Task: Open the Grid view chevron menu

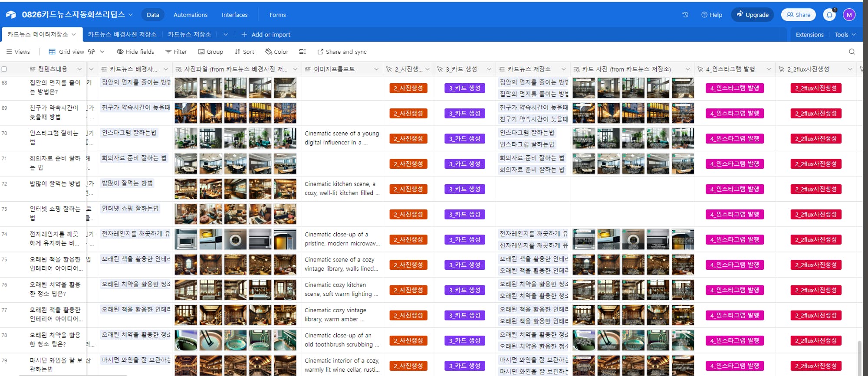Action: pos(102,52)
